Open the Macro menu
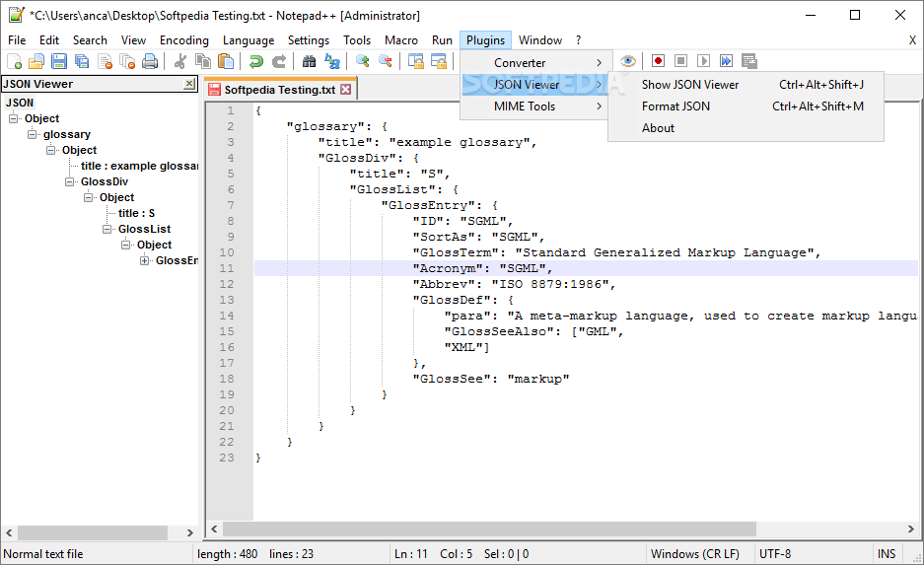924x565 pixels. [x=400, y=40]
